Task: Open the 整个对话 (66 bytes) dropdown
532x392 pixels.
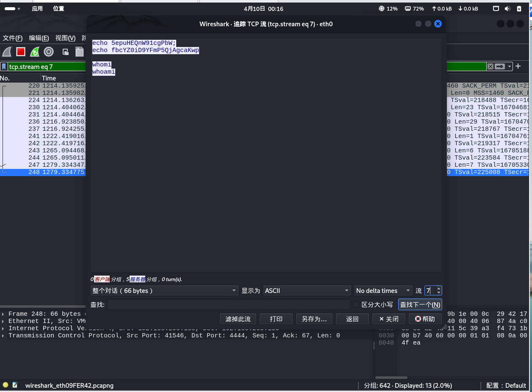Action: pos(164,290)
